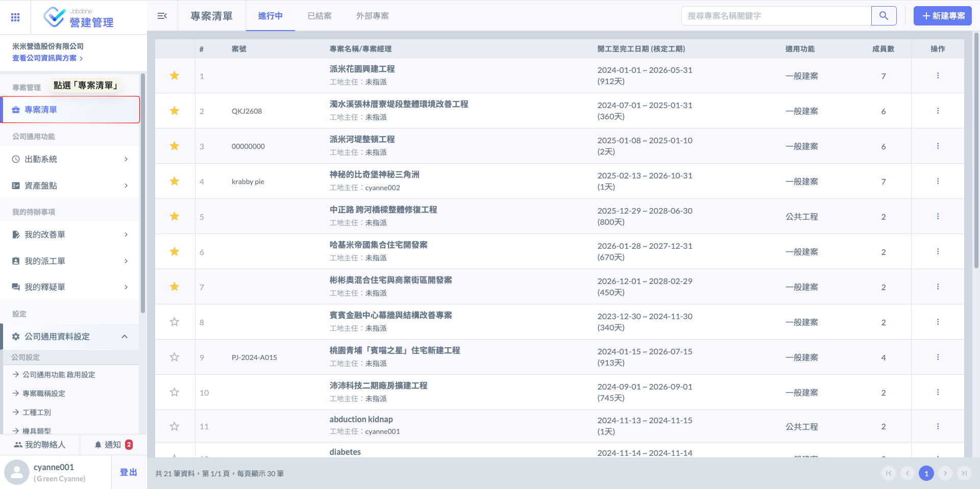Open the more actions menu for 派米花園興建工程
The width and height of the screenshot is (980, 489).
pos(938,75)
